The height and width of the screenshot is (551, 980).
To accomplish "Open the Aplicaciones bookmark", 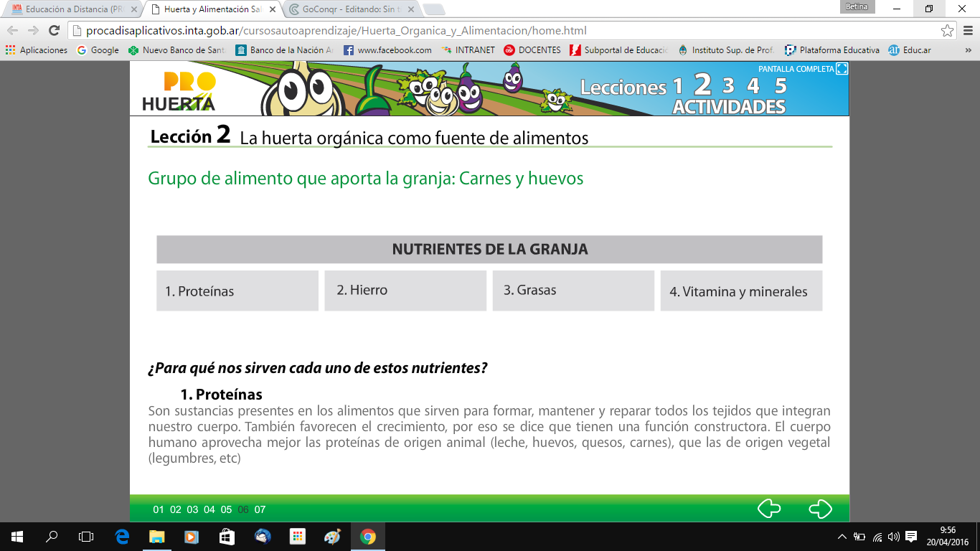I will [x=37, y=50].
